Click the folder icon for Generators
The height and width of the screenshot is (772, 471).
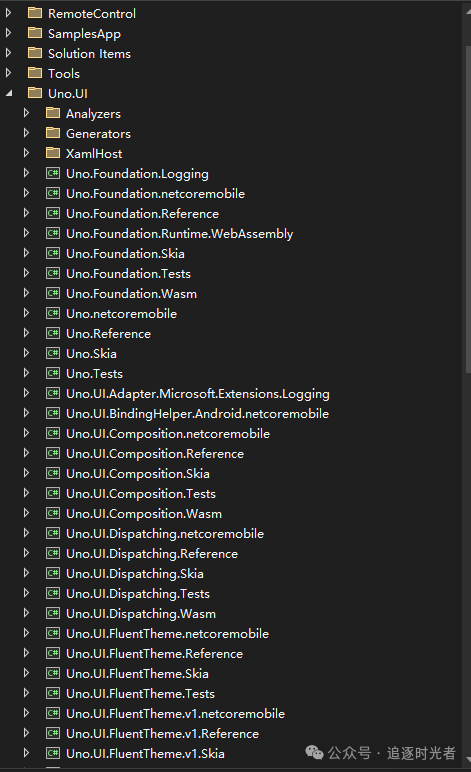tap(53, 133)
